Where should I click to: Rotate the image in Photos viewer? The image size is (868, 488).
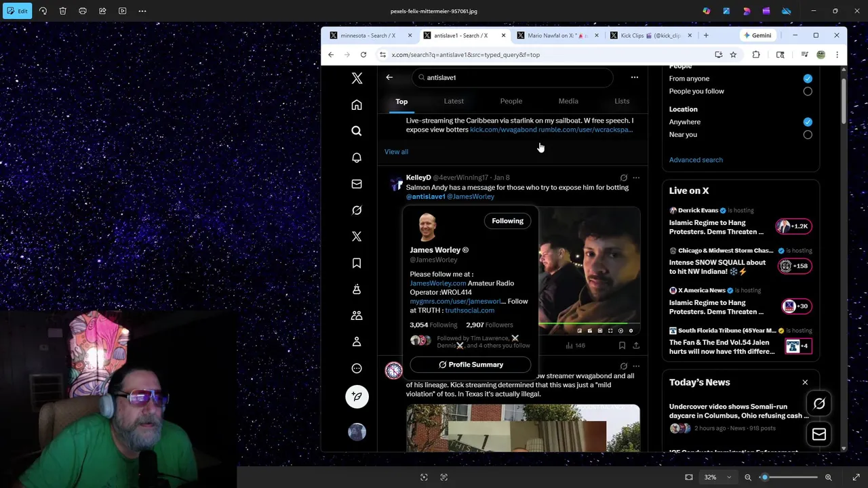point(43,11)
